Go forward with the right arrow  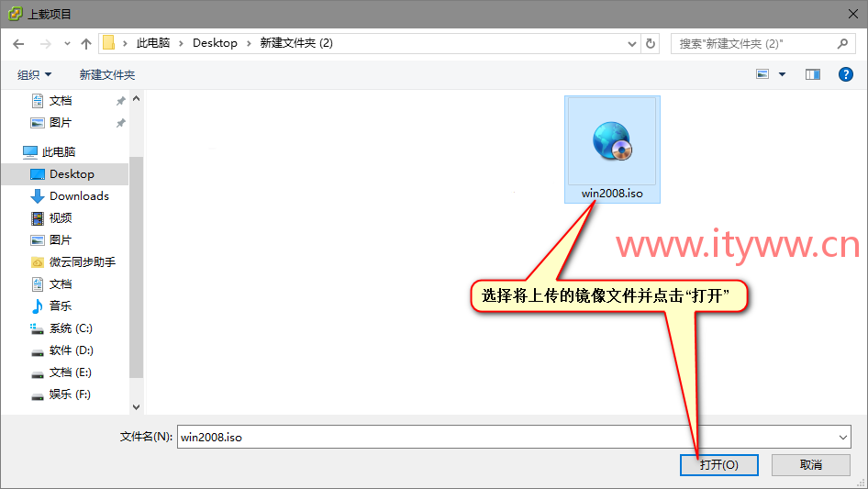[46, 44]
